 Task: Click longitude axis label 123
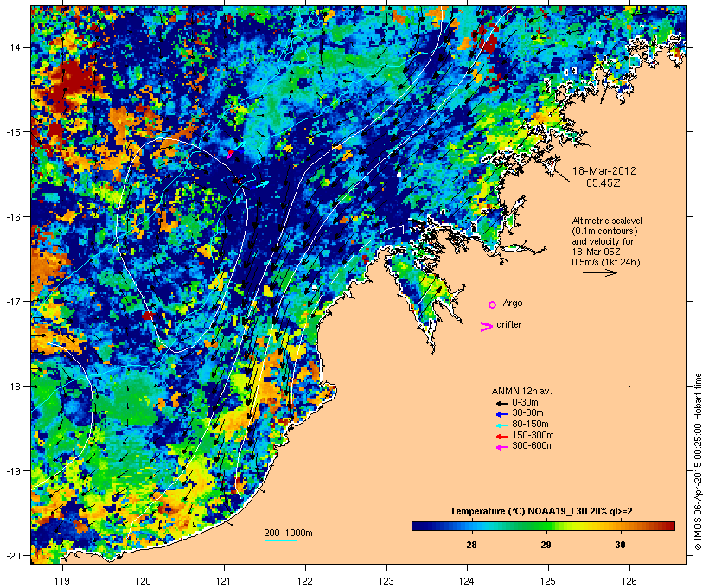click(x=386, y=581)
